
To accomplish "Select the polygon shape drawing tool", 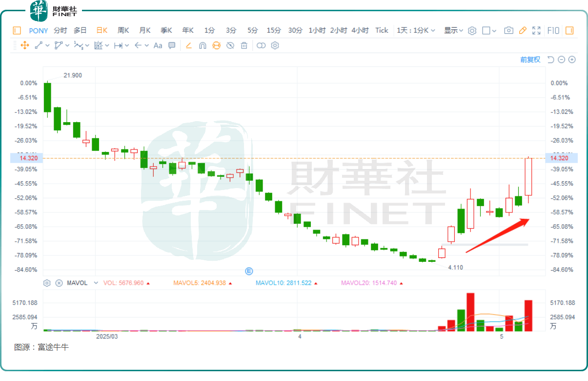I will (x=59, y=45).
